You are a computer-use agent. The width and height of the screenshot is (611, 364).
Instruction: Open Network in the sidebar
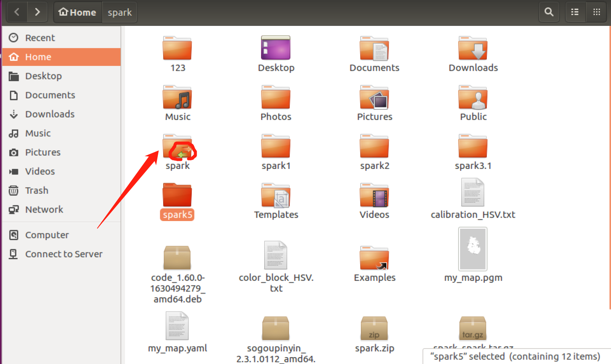(61, 209)
